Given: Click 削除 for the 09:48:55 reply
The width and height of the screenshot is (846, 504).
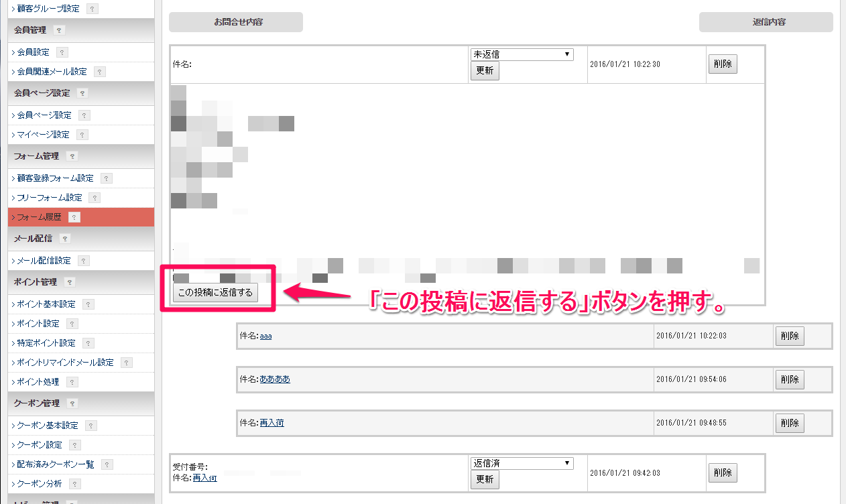Looking at the screenshot, I should (x=790, y=423).
